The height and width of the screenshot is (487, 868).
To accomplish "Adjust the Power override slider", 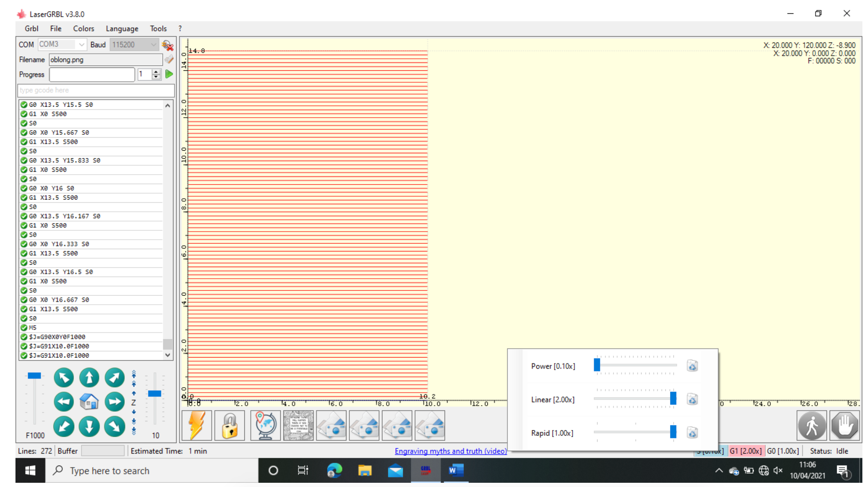I will click(635, 365).
